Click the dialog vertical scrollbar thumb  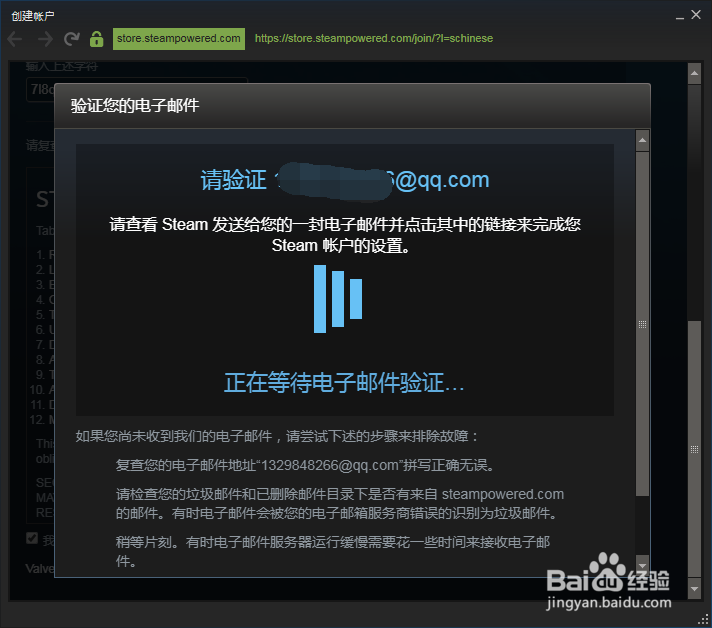point(642,324)
